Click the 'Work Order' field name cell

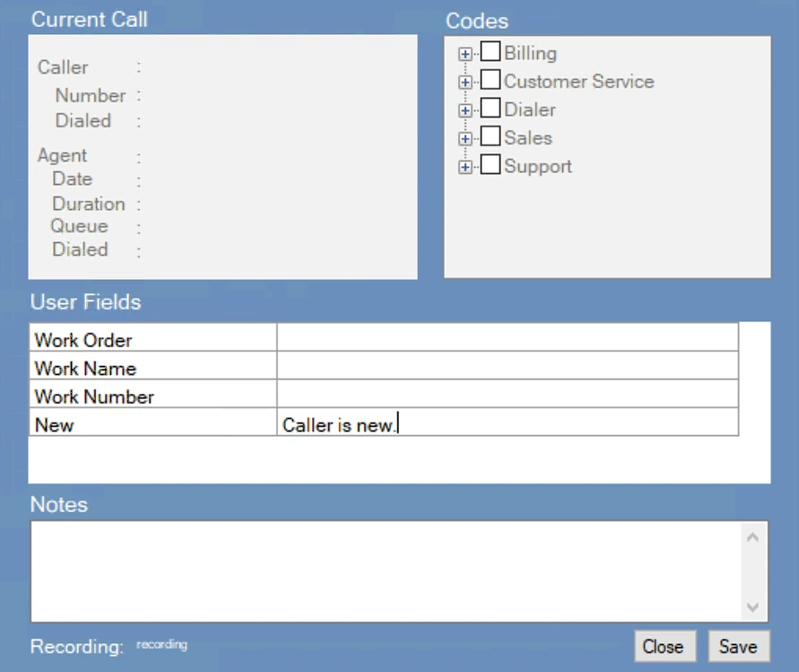[x=152, y=337]
